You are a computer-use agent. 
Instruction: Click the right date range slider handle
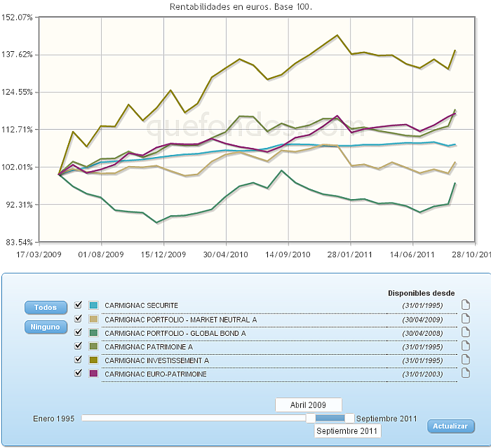pyautogui.click(x=349, y=418)
